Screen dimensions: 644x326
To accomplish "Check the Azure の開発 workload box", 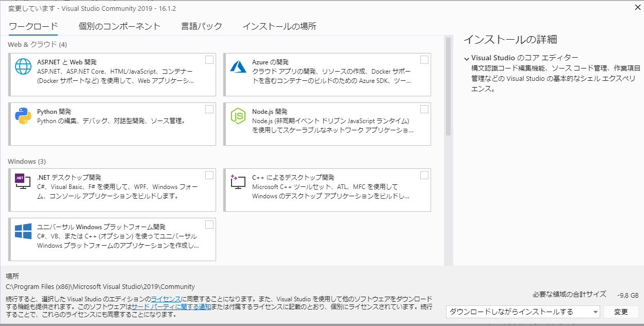I will [x=424, y=60].
